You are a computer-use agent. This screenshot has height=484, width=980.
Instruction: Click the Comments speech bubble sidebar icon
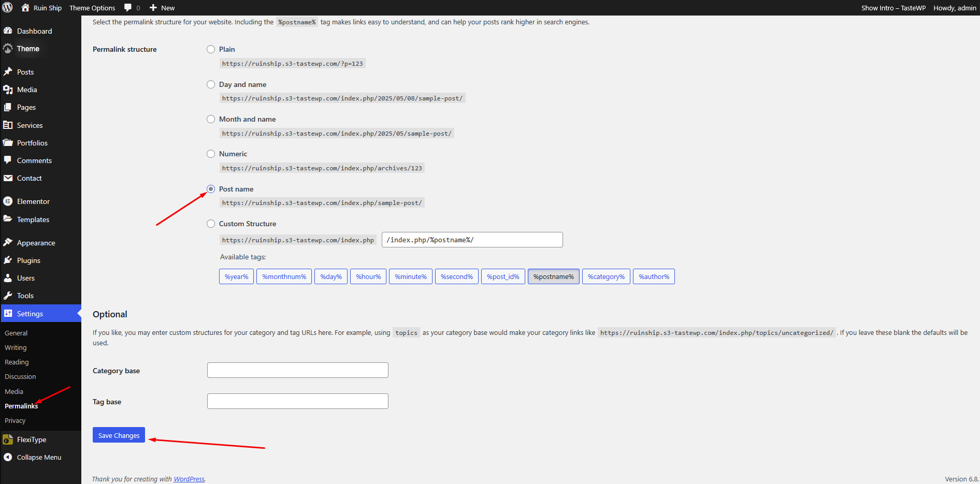click(x=8, y=160)
